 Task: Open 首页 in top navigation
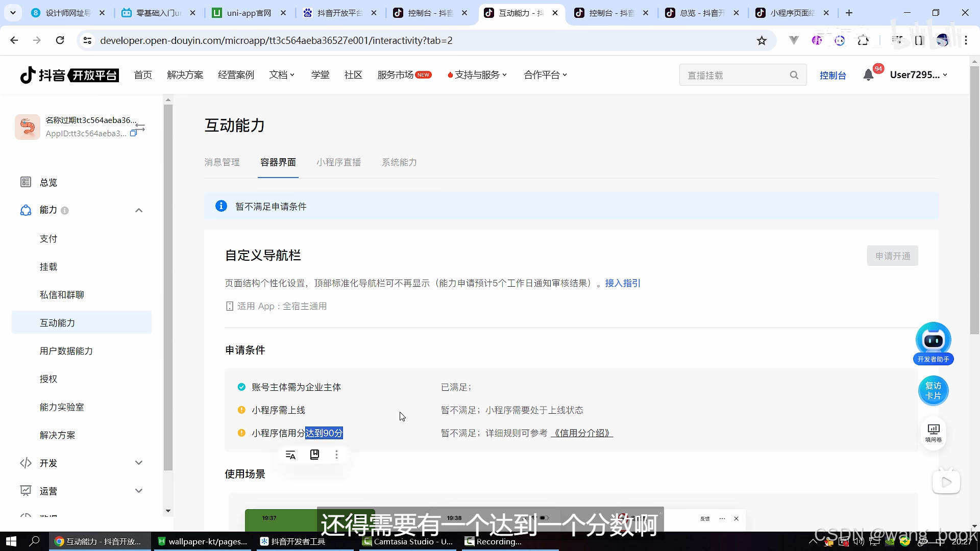point(143,75)
